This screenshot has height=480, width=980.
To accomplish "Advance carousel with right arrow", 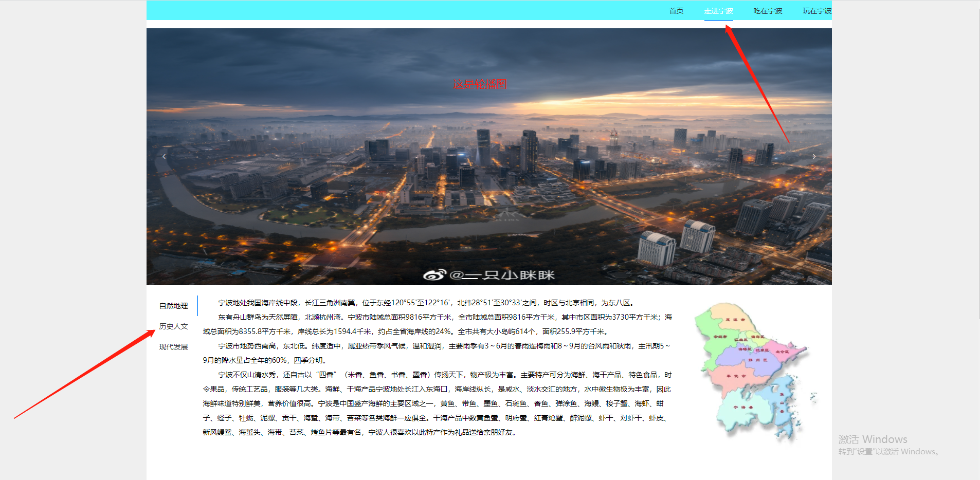I will pyautogui.click(x=814, y=156).
